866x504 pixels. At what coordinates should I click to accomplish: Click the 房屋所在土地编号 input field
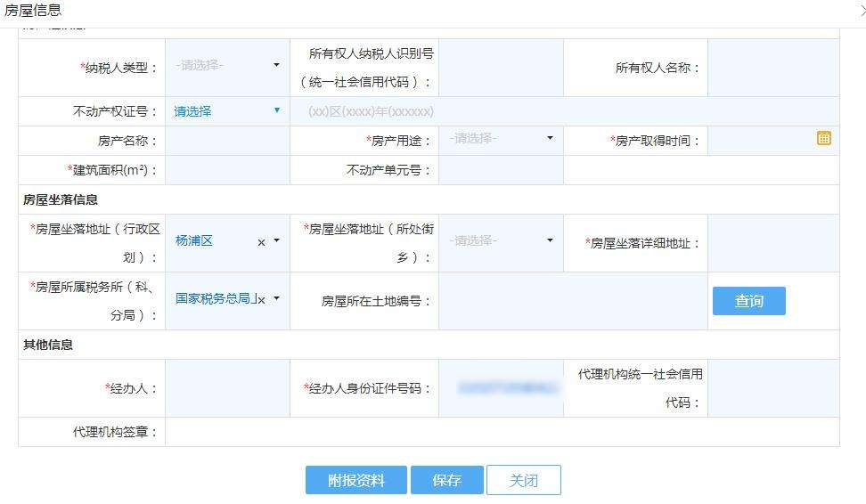click(573, 301)
